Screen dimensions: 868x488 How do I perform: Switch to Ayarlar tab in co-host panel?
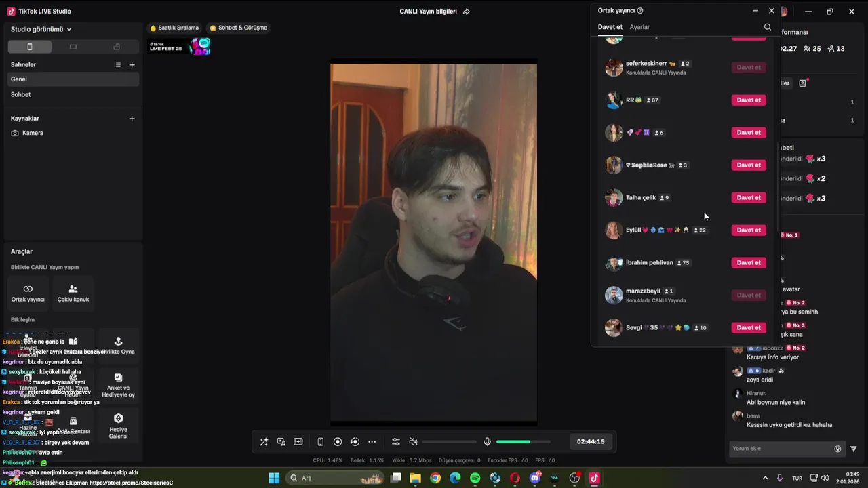(639, 27)
